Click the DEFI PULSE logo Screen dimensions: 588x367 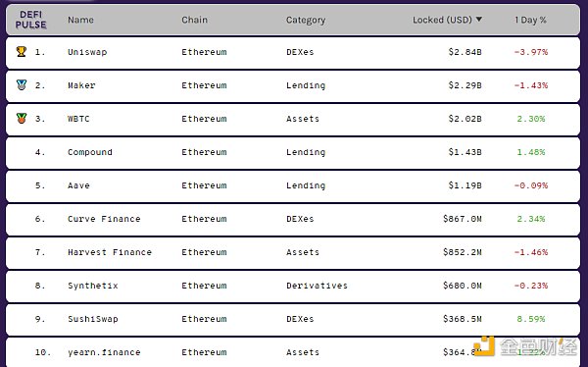coord(30,20)
